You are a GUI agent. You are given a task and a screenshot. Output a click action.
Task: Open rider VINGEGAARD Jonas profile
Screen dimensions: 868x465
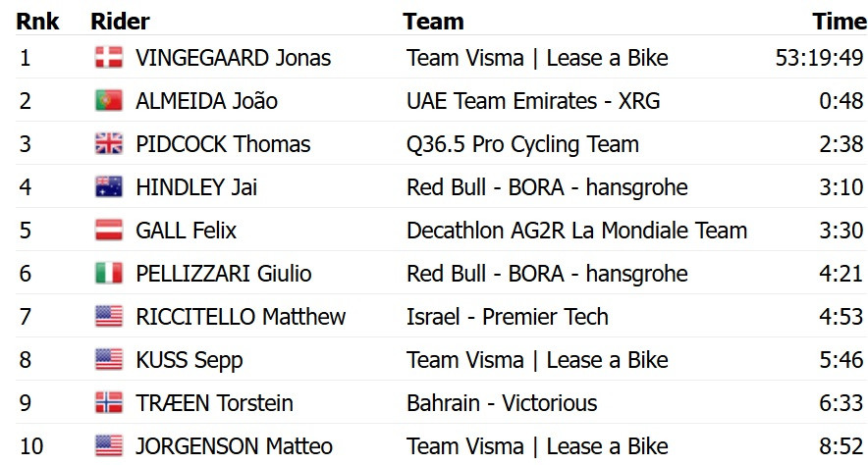233,58
